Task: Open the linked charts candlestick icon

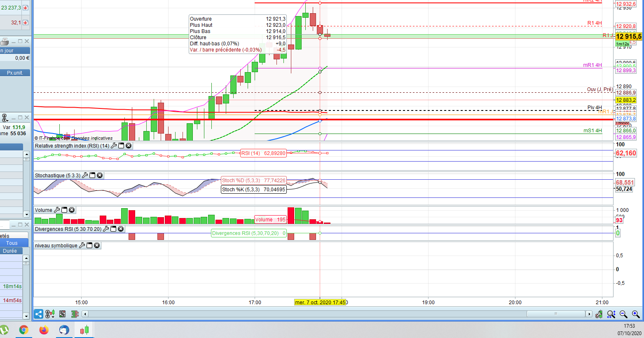Action: coord(49,314)
